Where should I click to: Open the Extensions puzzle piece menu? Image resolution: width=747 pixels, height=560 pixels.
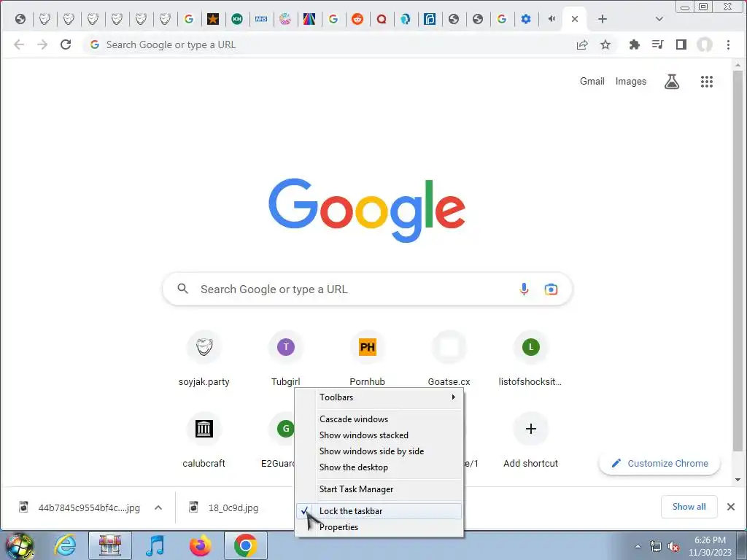pyautogui.click(x=634, y=44)
